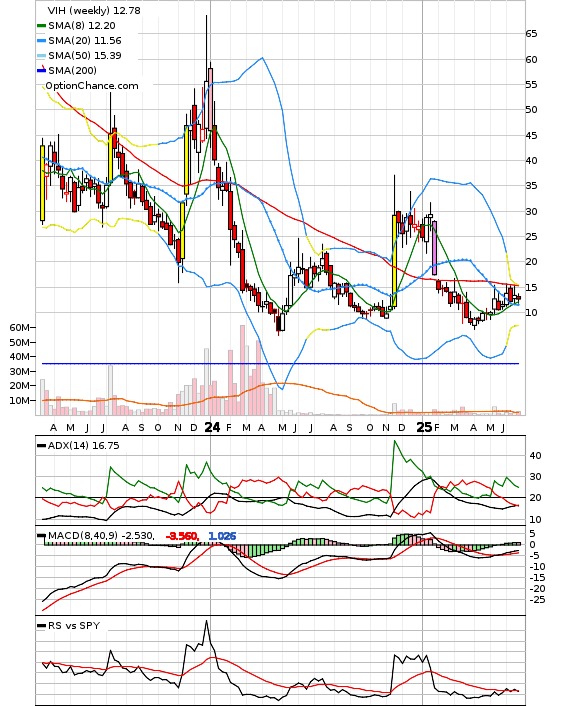Click the SMA(50) 15.39 legend text

point(85,55)
